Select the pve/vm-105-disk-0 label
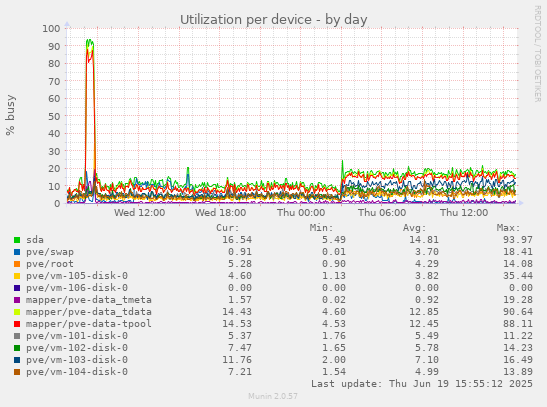The image size is (547, 407). [x=77, y=276]
